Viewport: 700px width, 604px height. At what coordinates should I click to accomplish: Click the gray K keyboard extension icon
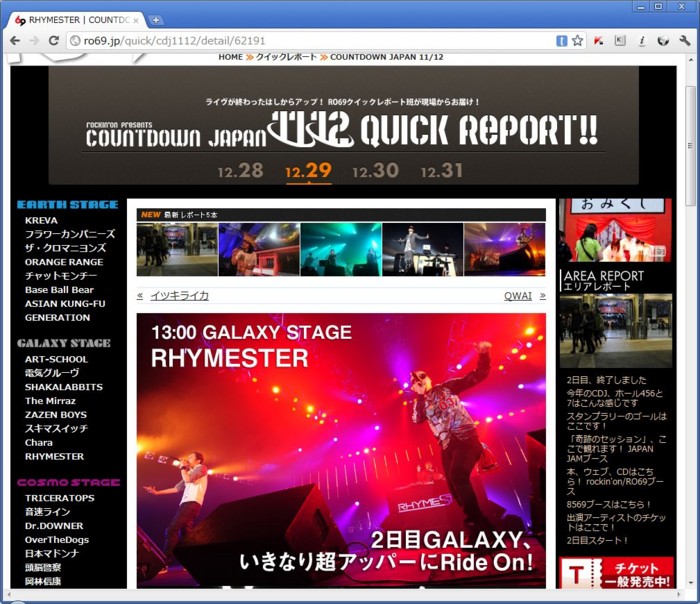click(620, 41)
